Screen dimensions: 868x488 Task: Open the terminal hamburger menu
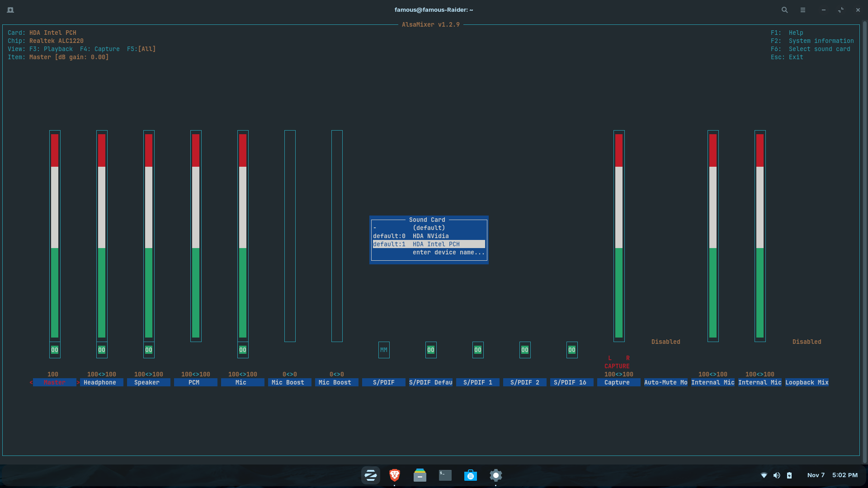[803, 10]
